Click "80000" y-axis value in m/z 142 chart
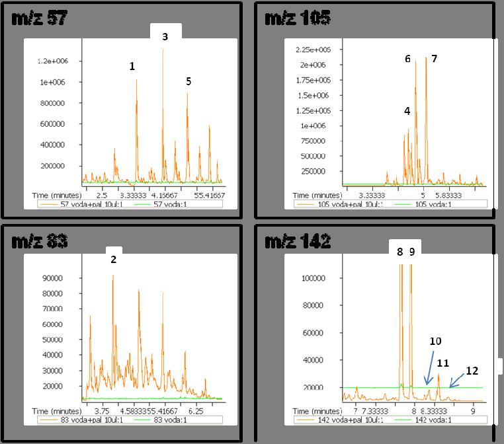Screen dimensions: 504x444 click(313, 305)
